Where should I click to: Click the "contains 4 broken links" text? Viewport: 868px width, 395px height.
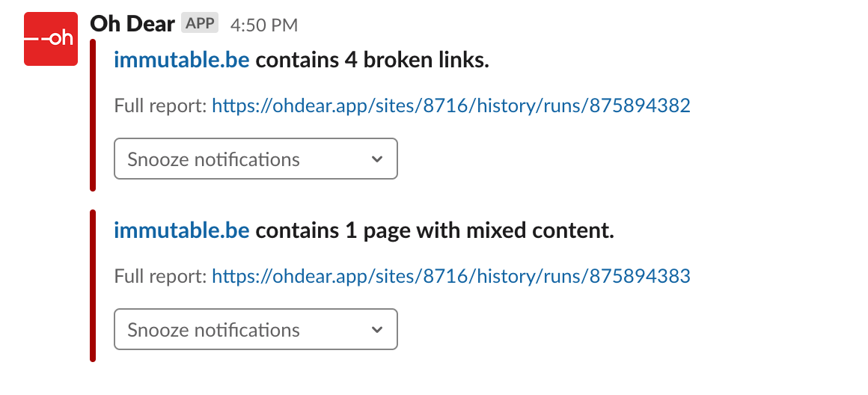click(372, 60)
